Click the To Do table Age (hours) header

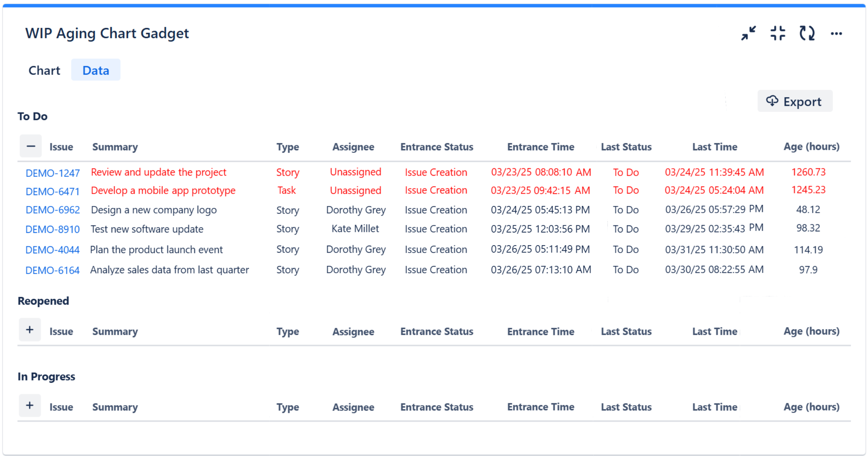click(x=811, y=147)
